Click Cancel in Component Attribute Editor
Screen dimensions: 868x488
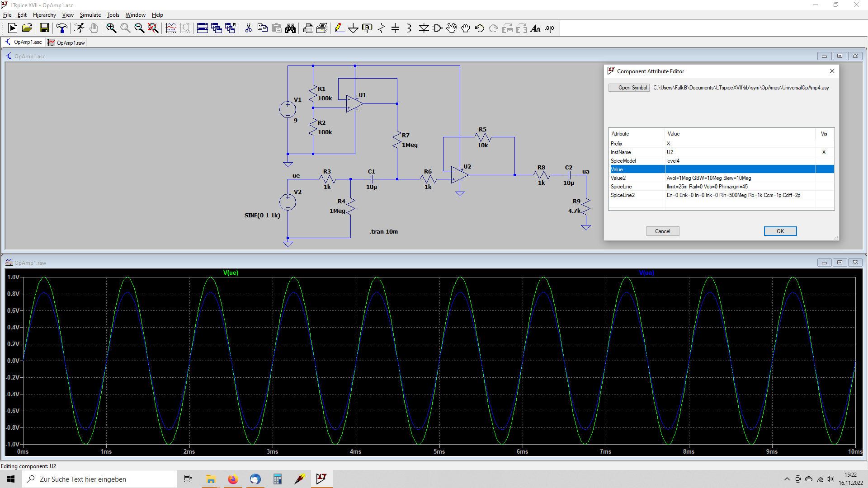663,231
